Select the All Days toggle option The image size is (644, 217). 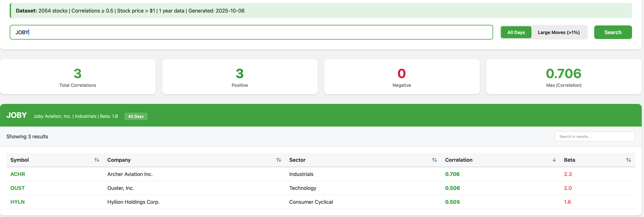[516, 32]
